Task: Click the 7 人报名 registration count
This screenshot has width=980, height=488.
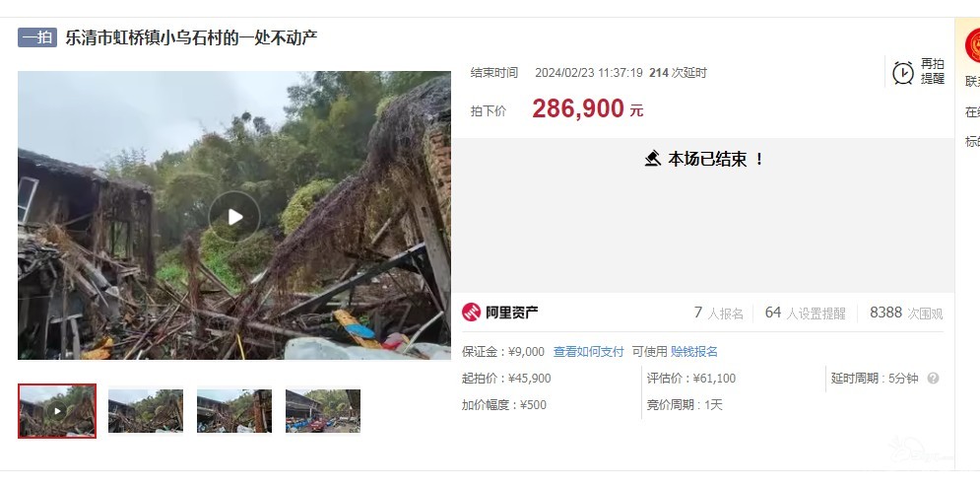Action: click(x=719, y=313)
